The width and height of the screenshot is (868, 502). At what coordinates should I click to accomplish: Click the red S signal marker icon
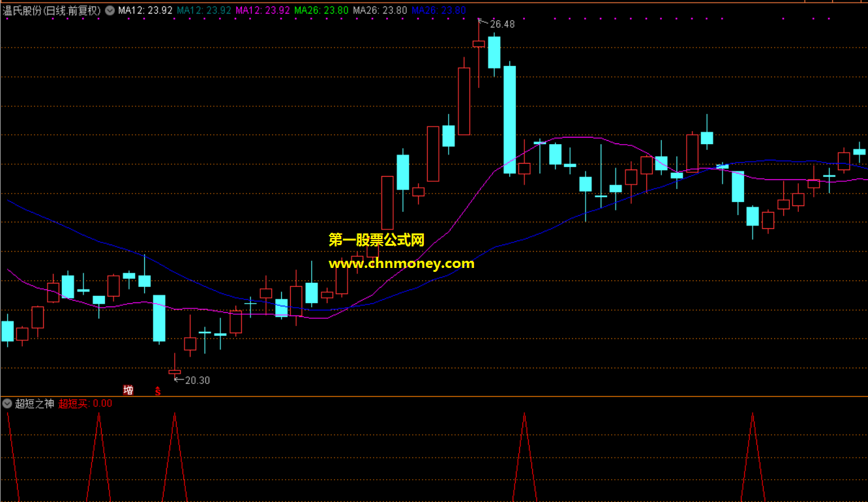pos(157,391)
